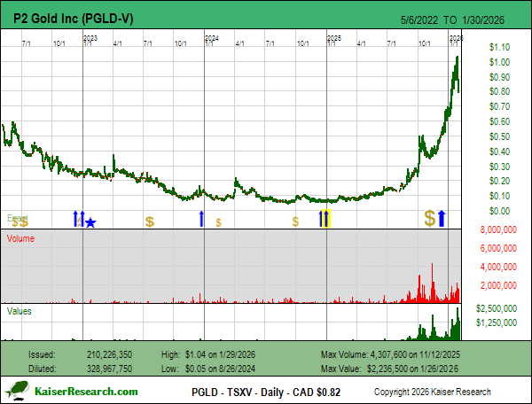Click the Kaiser Research fish logo
The image size is (532, 404).
coord(18,390)
